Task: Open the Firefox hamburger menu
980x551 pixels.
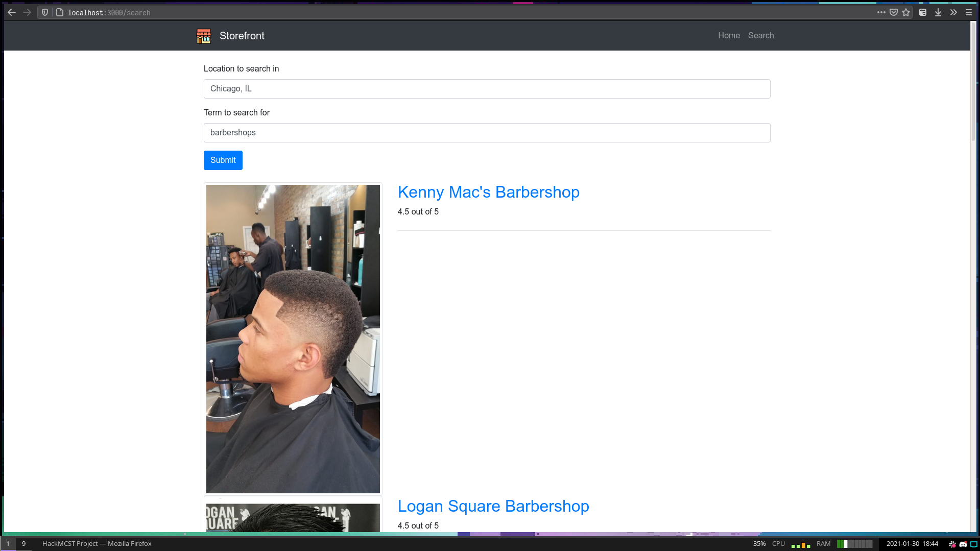Action: (x=969, y=12)
